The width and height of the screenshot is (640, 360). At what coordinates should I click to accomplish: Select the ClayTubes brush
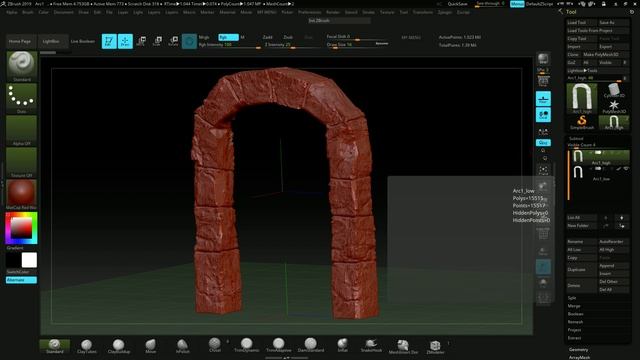pyautogui.click(x=87, y=346)
